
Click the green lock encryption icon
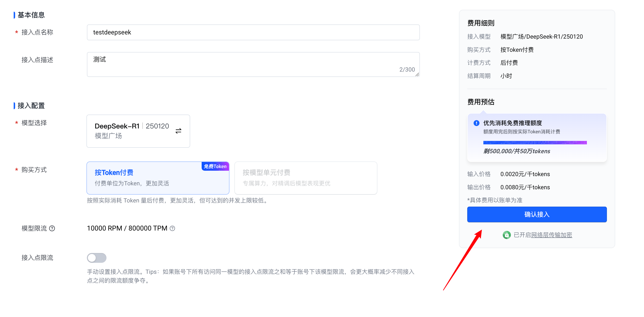507,235
